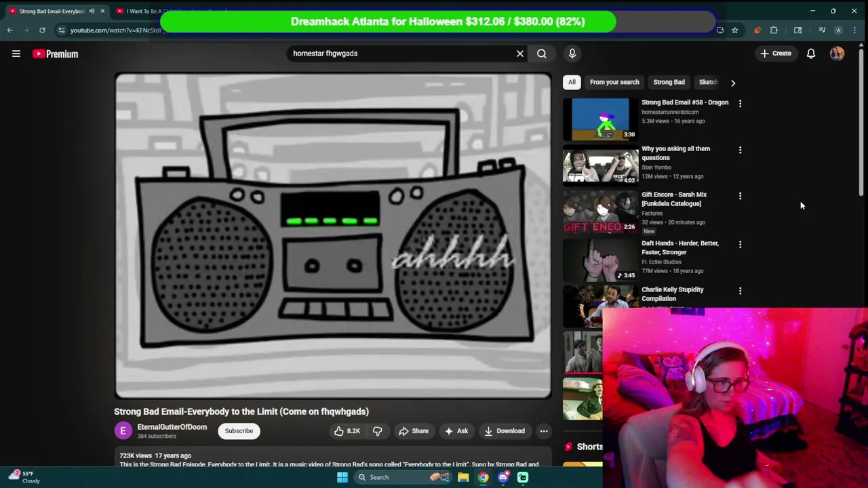Open Discord from taskbar

point(503,477)
